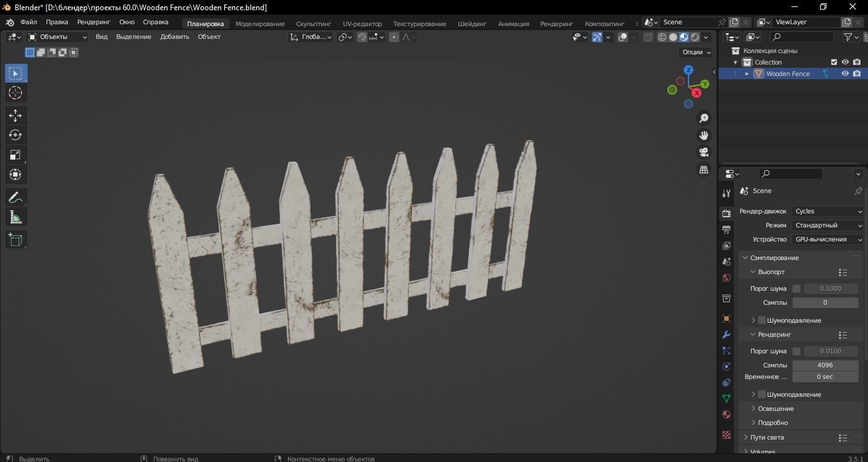Select the Select Box tool
868x462 pixels.
coord(16,73)
